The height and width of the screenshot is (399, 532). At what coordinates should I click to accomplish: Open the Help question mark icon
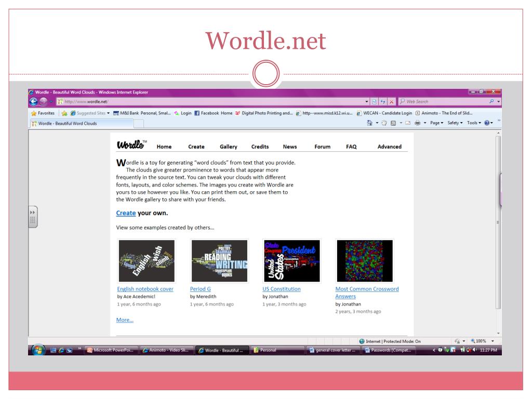(x=487, y=123)
